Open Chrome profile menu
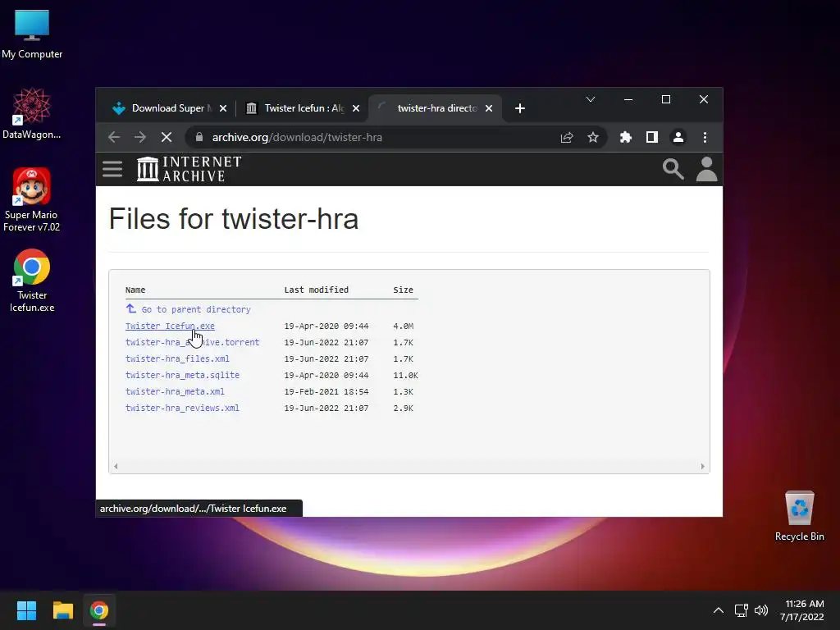 click(x=678, y=137)
